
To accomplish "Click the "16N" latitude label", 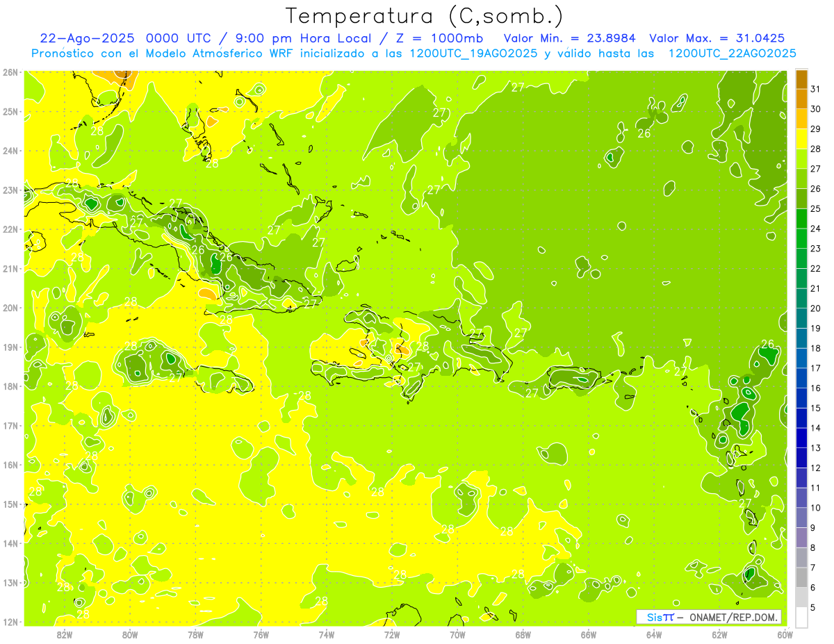I will pos(10,465).
